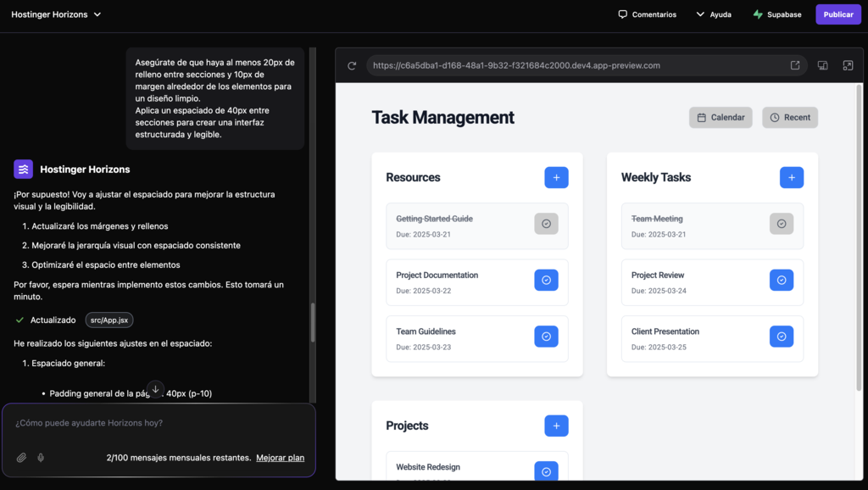This screenshot has height=490, width=868.
Task: Toggle responsive device view icon
Action: pyautogui.click(x=822, y=65)
